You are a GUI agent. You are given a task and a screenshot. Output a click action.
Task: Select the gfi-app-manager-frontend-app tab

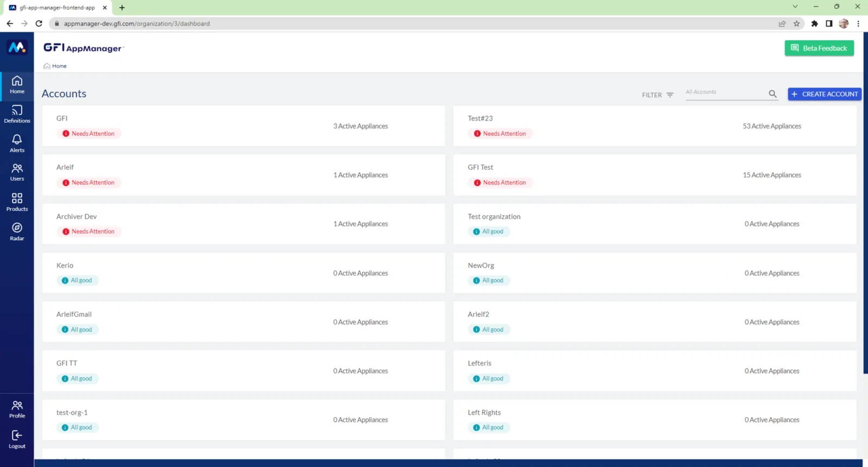[x=57, y=8]
